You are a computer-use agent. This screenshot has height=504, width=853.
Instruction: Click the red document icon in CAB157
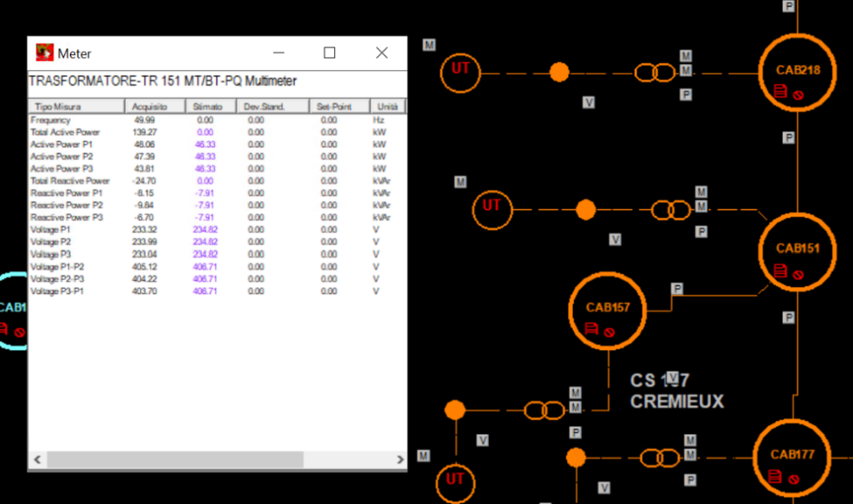point(591,329)
